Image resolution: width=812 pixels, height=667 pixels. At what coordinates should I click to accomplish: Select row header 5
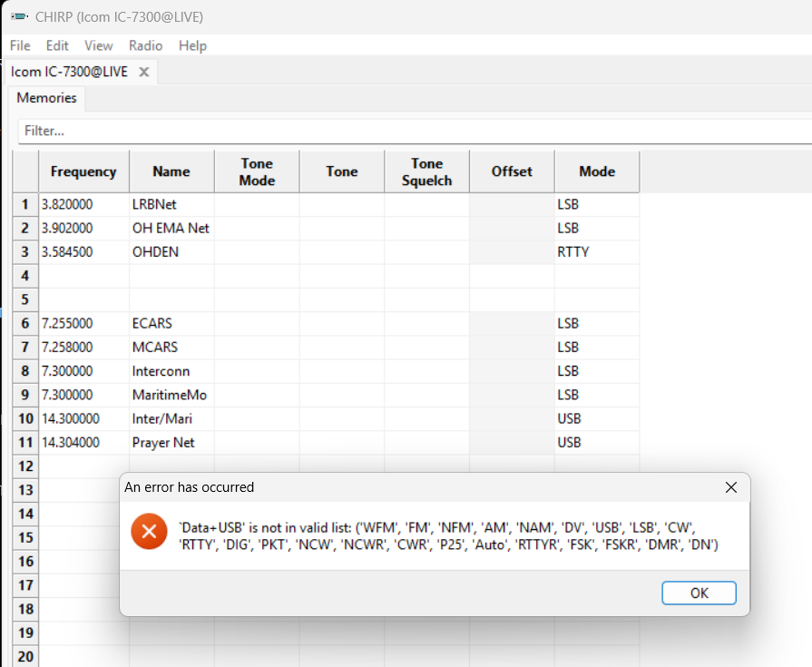click(25, 299)
